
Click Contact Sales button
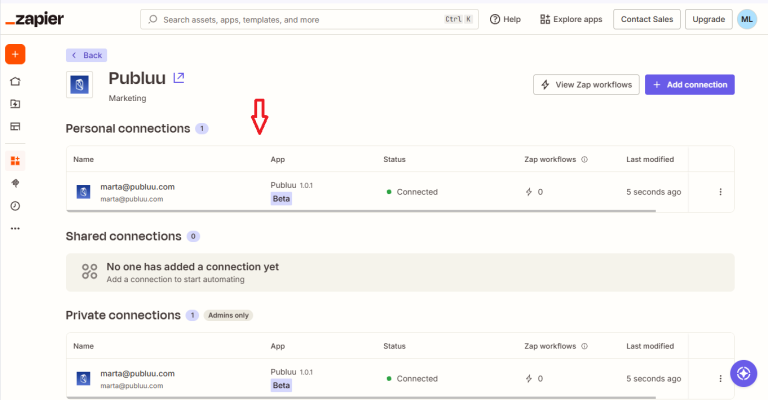[647, 20]
